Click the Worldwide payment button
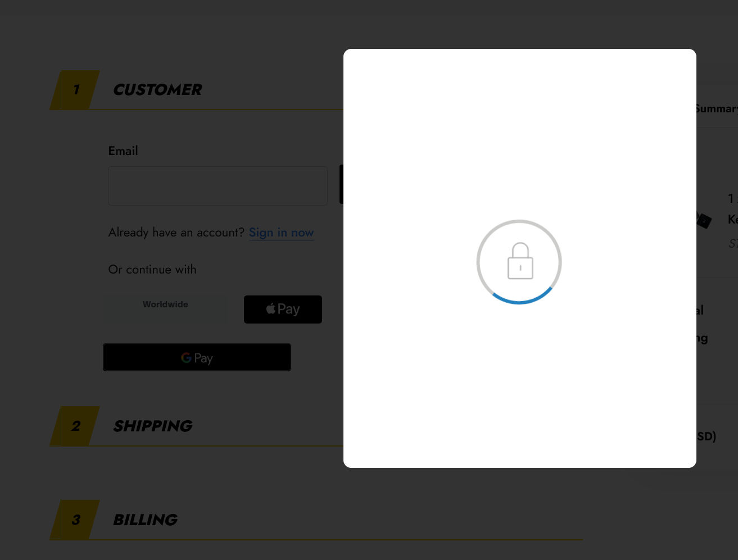This screenshot has height=560, width=738. (165, 308)
